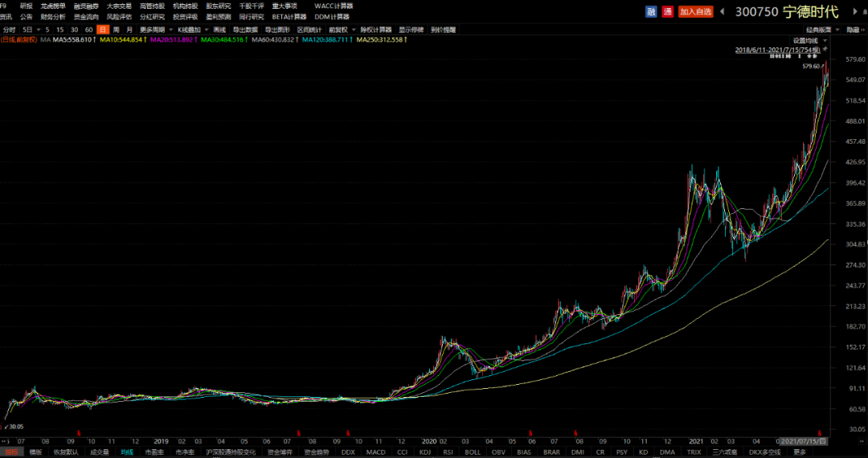
Task: Open the 盈利预测 menu item
Action: [218, 17]
